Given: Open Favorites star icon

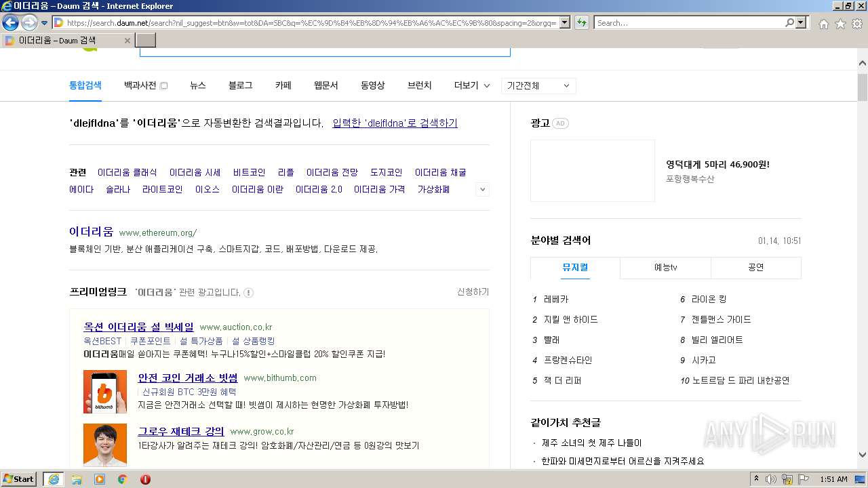Looking at the screenshot, I should 840,24.
